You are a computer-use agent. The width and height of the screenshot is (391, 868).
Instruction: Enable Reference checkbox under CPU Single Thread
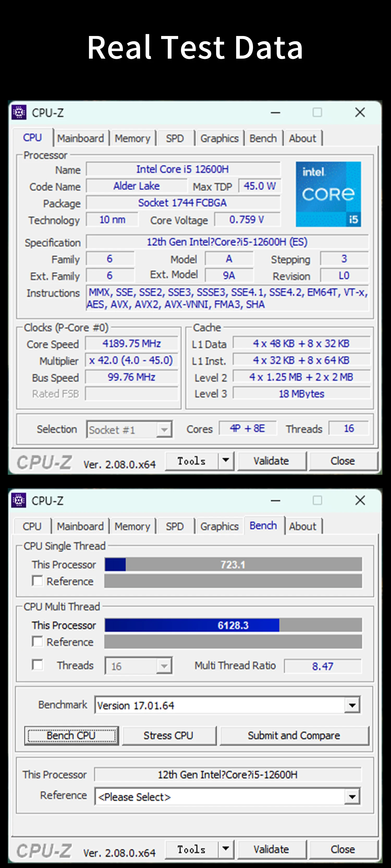click(x=37, y=581)
